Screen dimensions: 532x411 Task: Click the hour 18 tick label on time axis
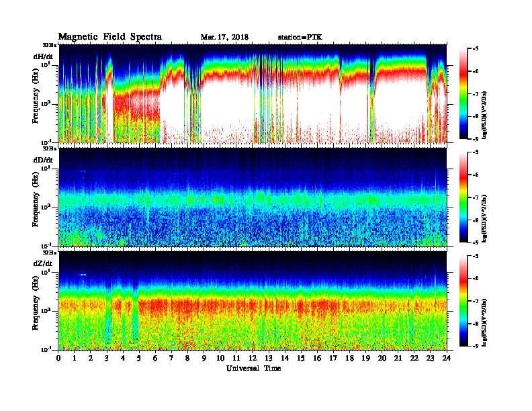click(x=349, y=358)
